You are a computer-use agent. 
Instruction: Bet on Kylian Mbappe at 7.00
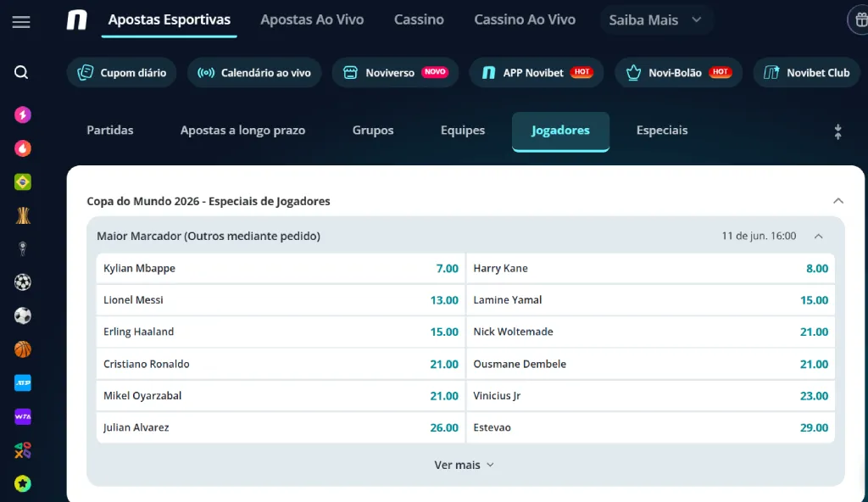[x=281, y=268]
